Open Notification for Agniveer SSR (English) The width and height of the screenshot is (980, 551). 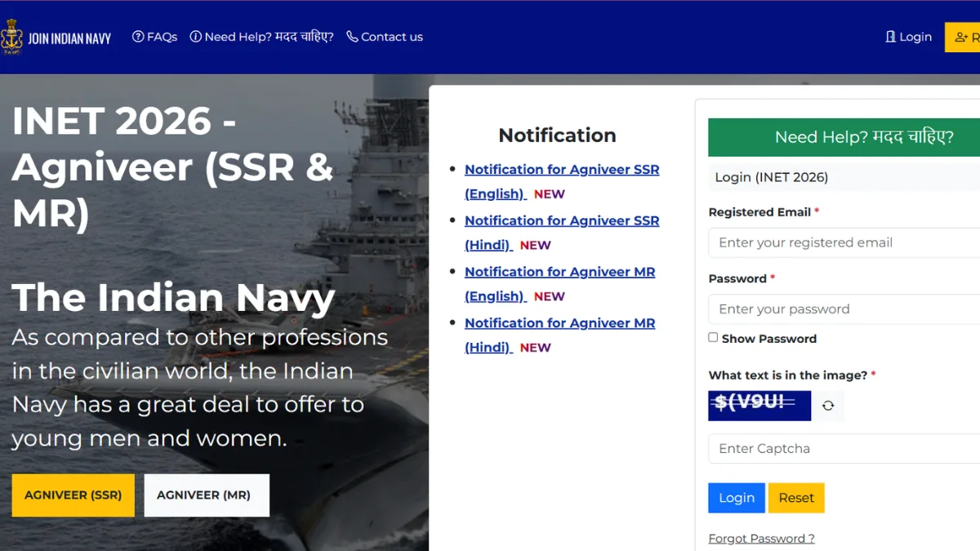562,181
